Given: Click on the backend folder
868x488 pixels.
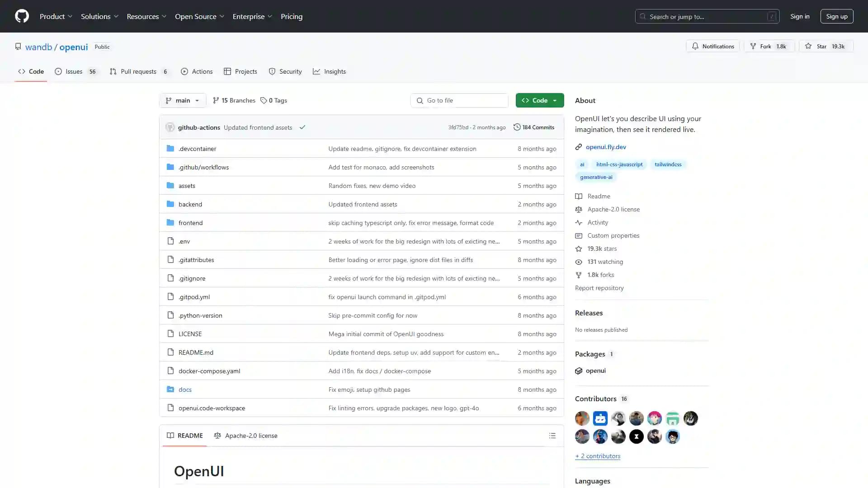Looking at the screenshot, I should tap(190, 204).
